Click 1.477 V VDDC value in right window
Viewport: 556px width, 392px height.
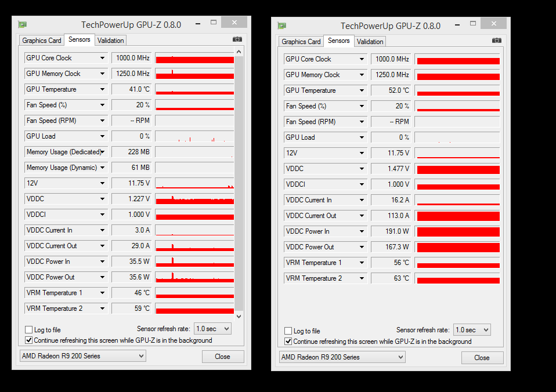click(391, 169)
